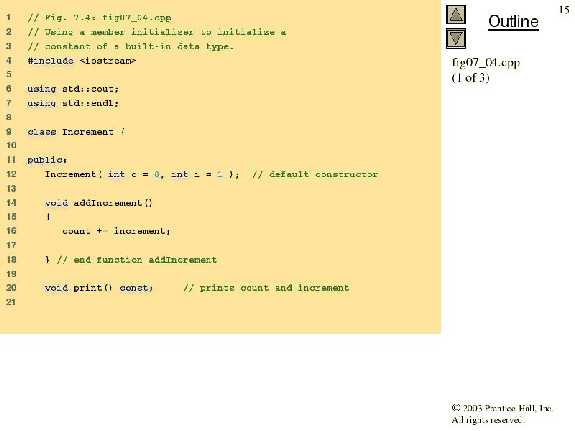
Task: Click the '// default constructor' comment
Action: point(315,174)
